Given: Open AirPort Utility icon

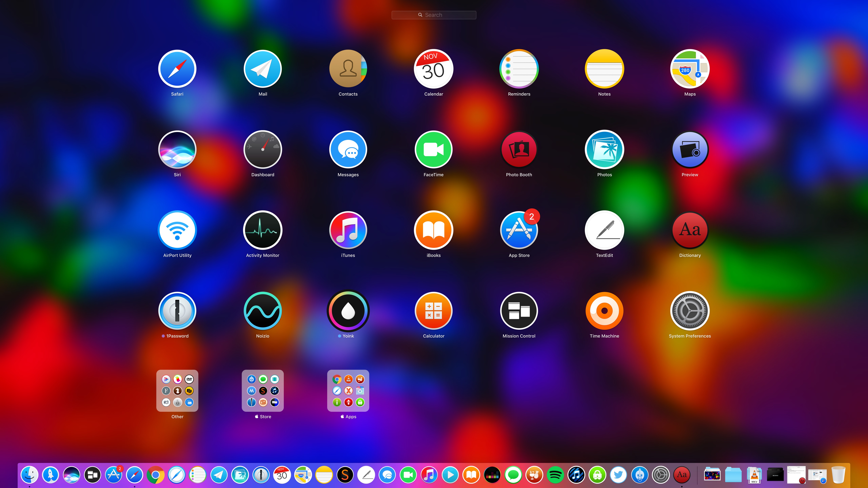Looking at the screenshot, I should (x=177, y=230).
